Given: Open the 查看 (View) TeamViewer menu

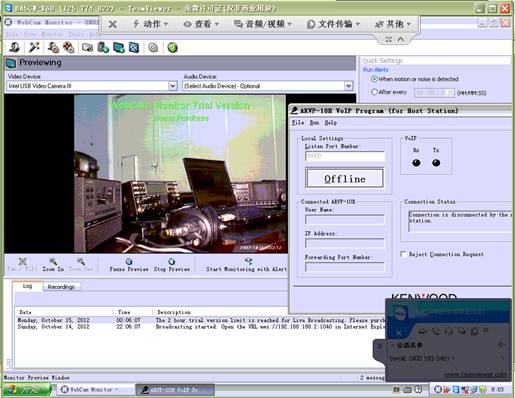Looking at the screenshot, I should click(201, 24).
